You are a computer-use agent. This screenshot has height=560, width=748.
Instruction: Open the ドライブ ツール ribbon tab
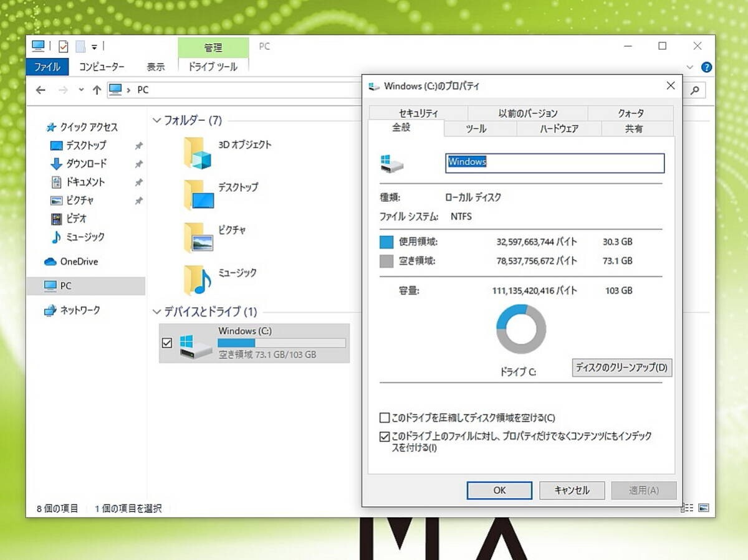point(213,67)
